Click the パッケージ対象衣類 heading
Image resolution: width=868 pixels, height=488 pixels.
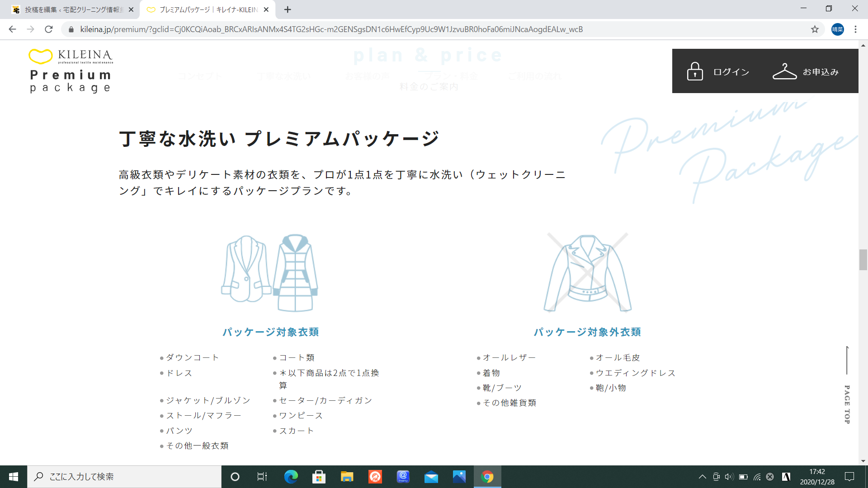271,332
